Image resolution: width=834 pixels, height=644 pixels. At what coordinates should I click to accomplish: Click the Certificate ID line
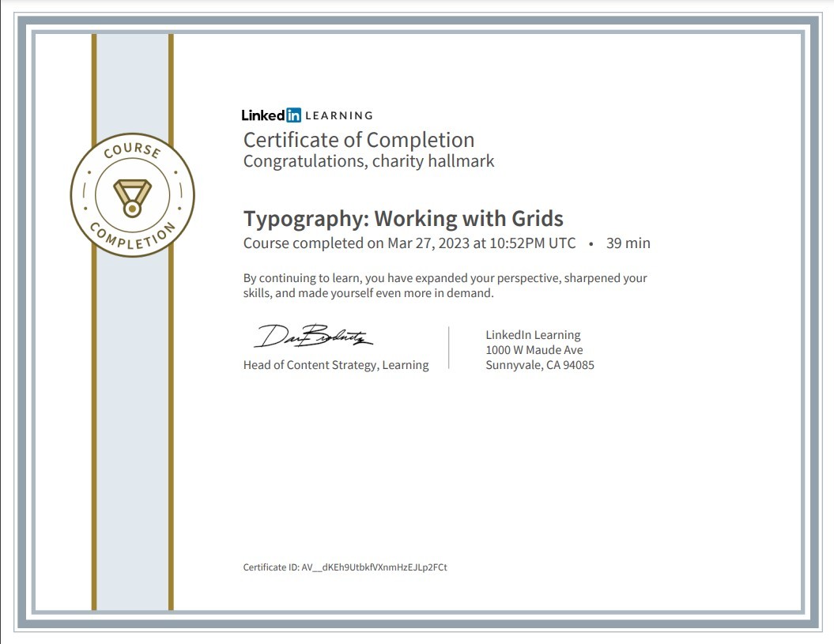click(345, 567)
